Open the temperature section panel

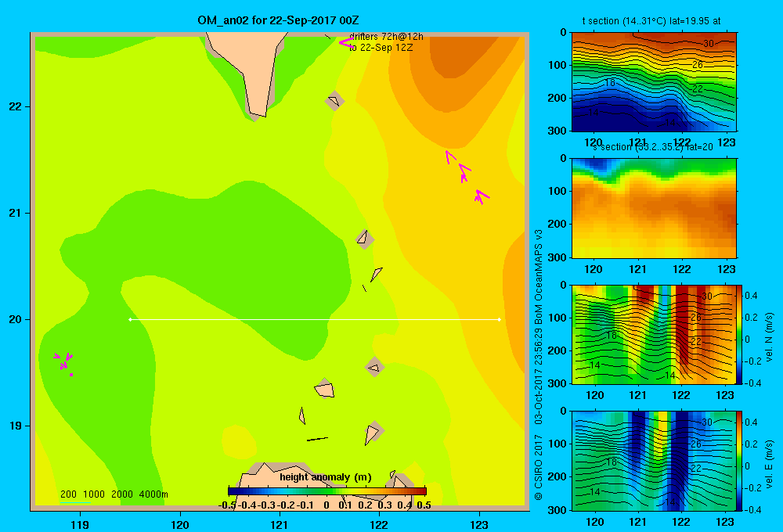pos(654,82)
